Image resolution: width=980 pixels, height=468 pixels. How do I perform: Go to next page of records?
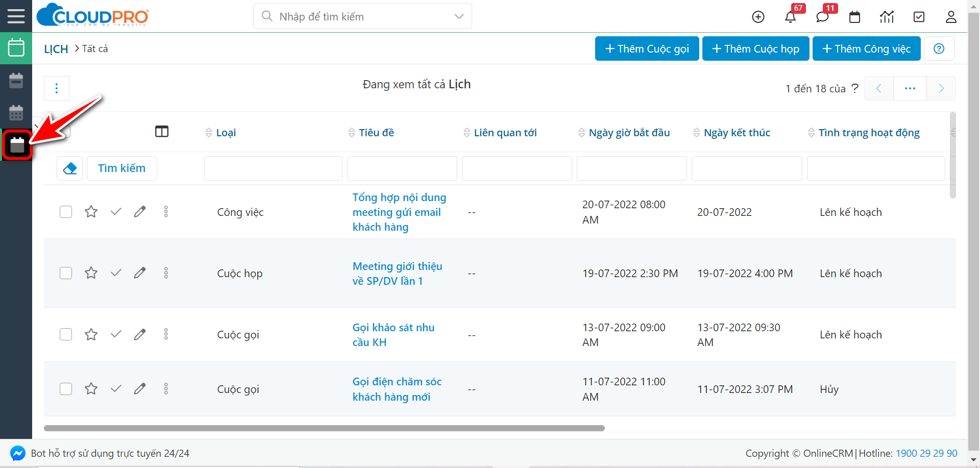(x=941, y=88)
